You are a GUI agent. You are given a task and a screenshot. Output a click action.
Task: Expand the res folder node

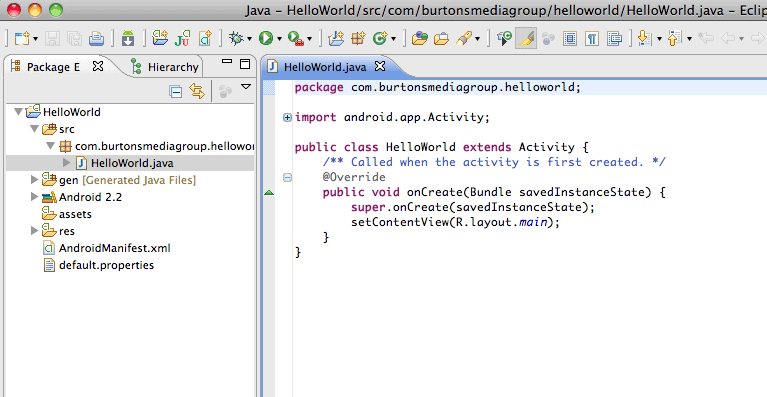pyautogui.click(x=34, y=230)
